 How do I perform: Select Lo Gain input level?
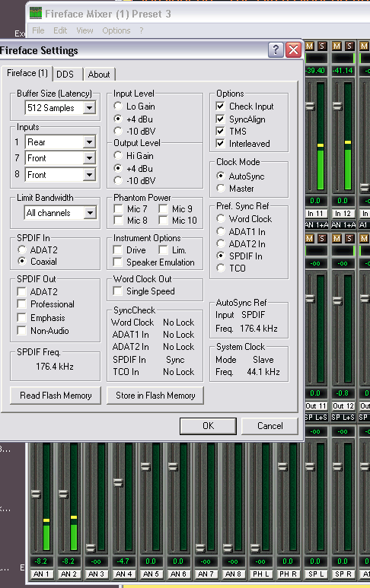coord(118,106)
